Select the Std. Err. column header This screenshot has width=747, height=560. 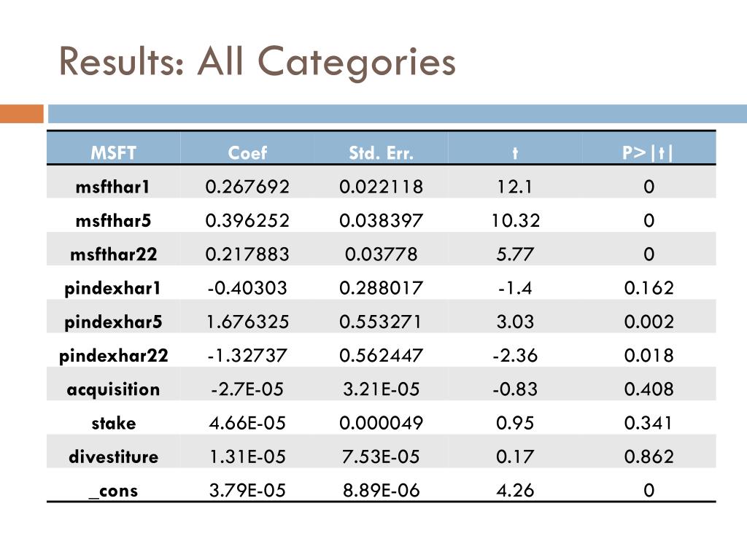pyautogui.click(x=381, y=153)
